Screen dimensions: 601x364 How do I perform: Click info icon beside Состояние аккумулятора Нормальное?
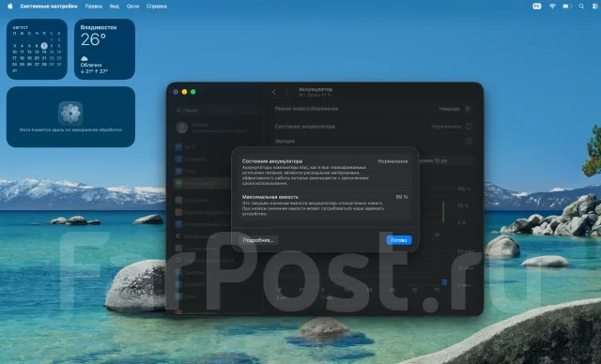469,126
